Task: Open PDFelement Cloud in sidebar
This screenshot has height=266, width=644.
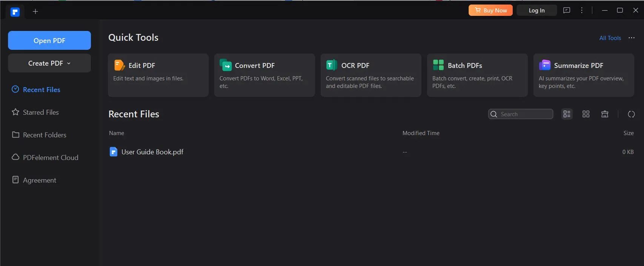Action: (x=51, y=157)
